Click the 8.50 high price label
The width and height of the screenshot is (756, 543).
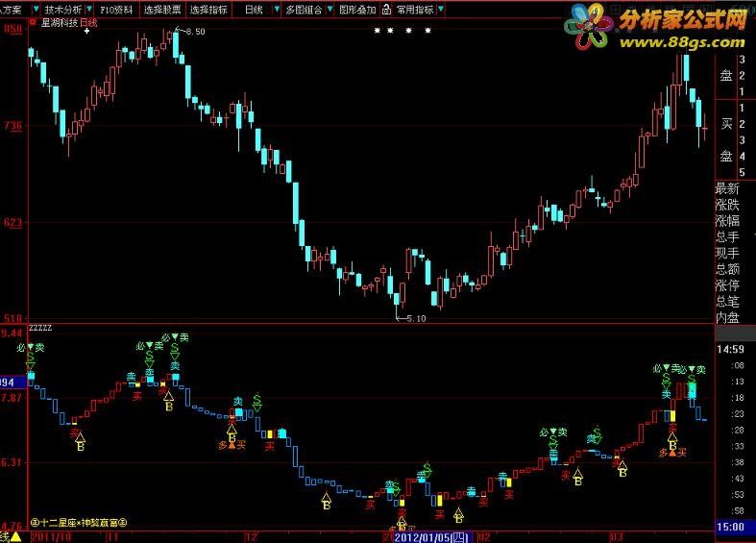[x=195, y=32]
